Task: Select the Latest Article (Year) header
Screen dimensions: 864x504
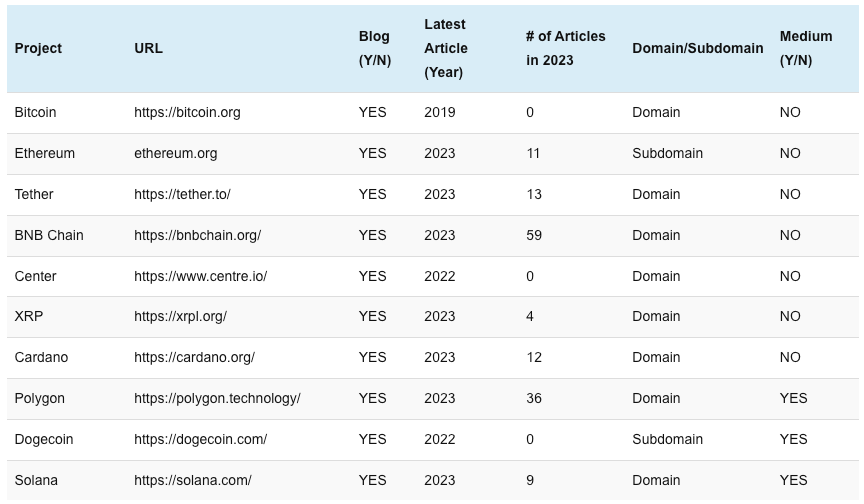Action: (x=446, y=48)
